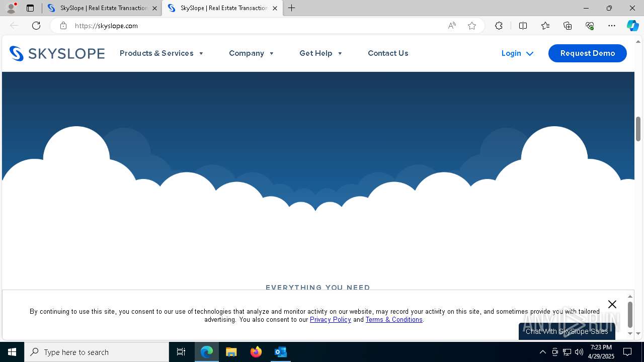Close the active SkySlope tab

click(x=275, y=8)
